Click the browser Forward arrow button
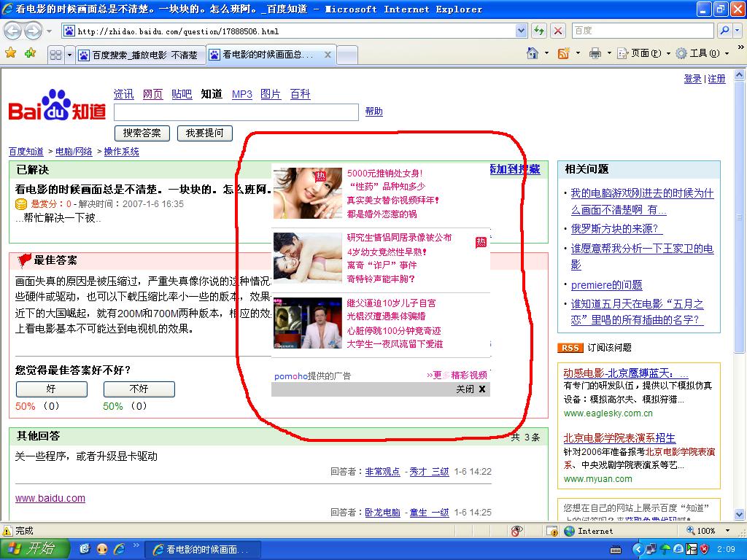This screenshot has height=560, width=747. 32,31
